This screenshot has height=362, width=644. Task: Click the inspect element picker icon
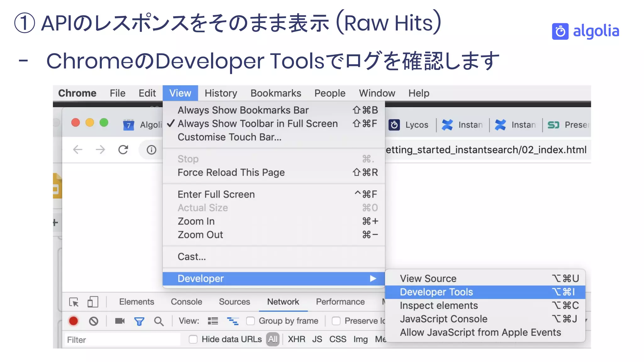[x=74, y=302]
